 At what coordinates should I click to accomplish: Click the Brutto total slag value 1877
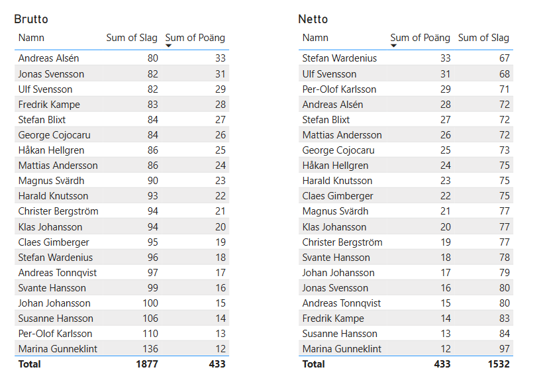point(146,364)
